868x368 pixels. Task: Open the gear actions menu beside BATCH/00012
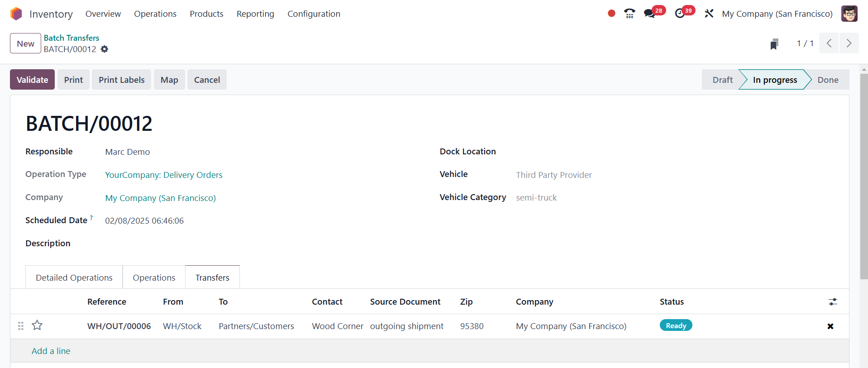pos(105,49)
